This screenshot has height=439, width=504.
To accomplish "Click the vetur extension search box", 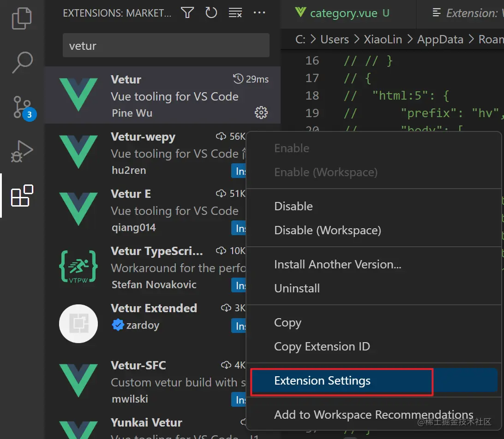I will click(x=166, y=45).
